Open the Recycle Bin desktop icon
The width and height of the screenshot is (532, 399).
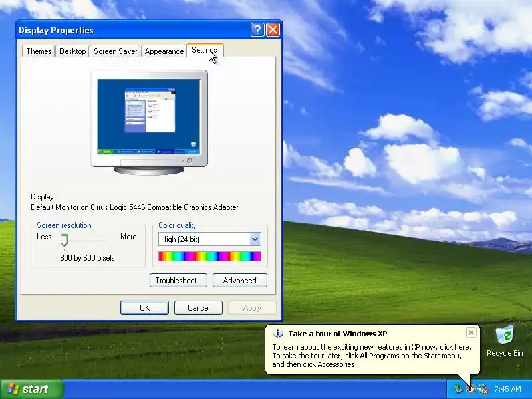[x=505, y=341]
